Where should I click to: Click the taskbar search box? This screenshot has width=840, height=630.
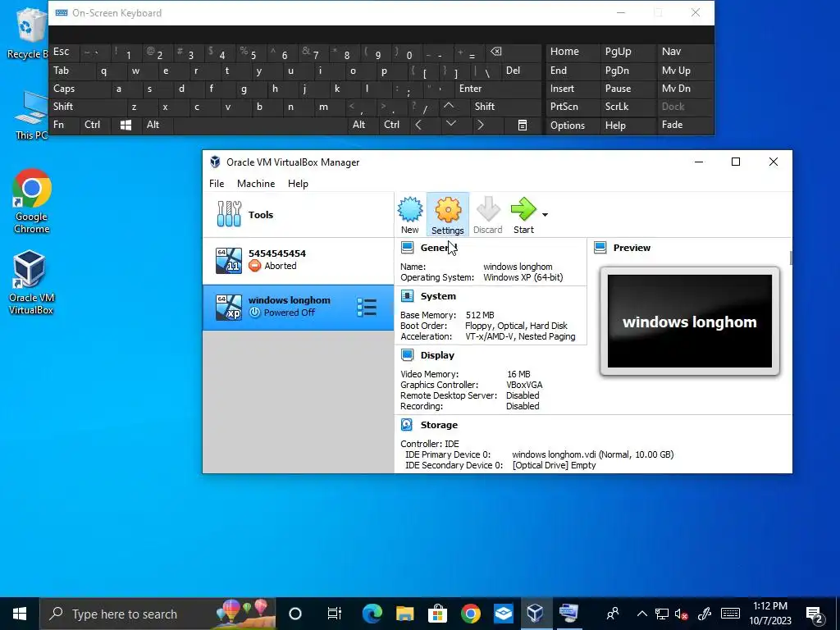tap(157, 614)
